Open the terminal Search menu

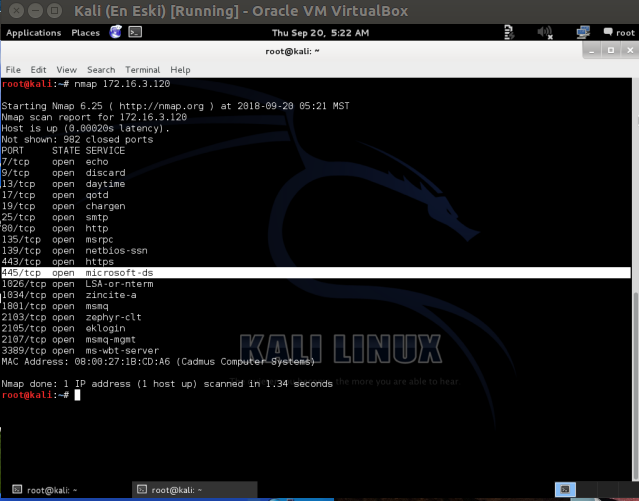pyautogui.click(x=101, y=70)
